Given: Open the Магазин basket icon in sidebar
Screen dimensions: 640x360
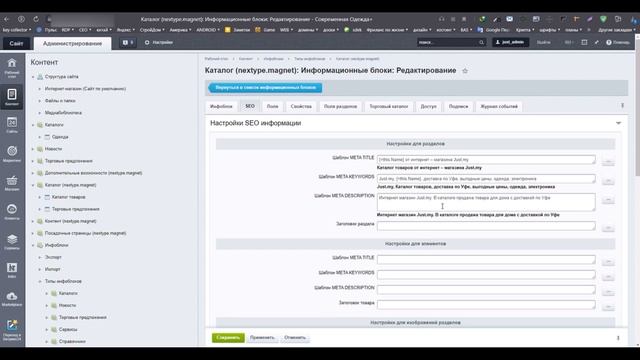Looking at the screenshot, I should tap(12, 183).
